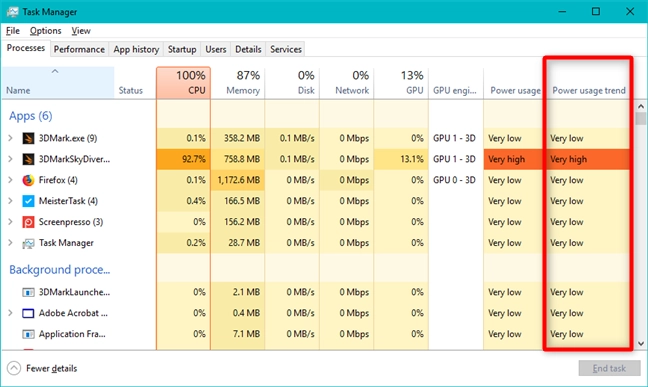Open the Options menu
This screenshot has width=648, height=387.
pos(45,31)
